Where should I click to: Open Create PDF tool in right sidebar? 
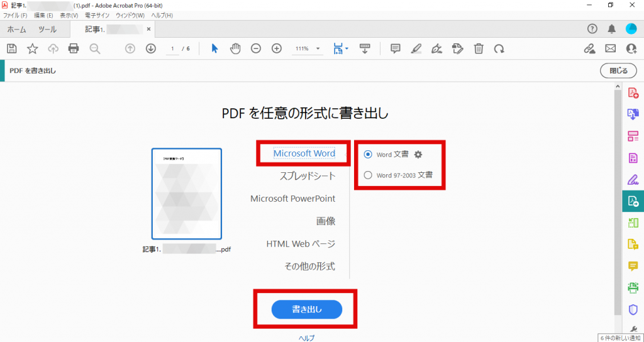click(633, 93)
